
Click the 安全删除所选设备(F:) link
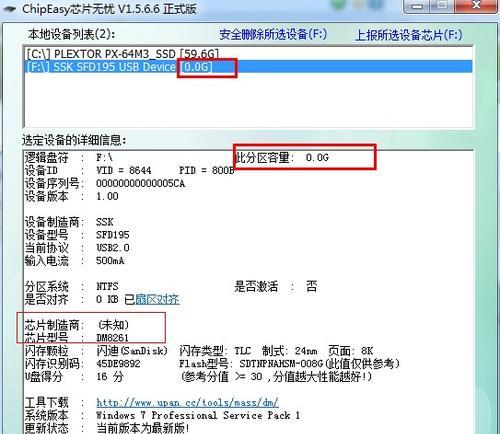[x=273, y=34]
